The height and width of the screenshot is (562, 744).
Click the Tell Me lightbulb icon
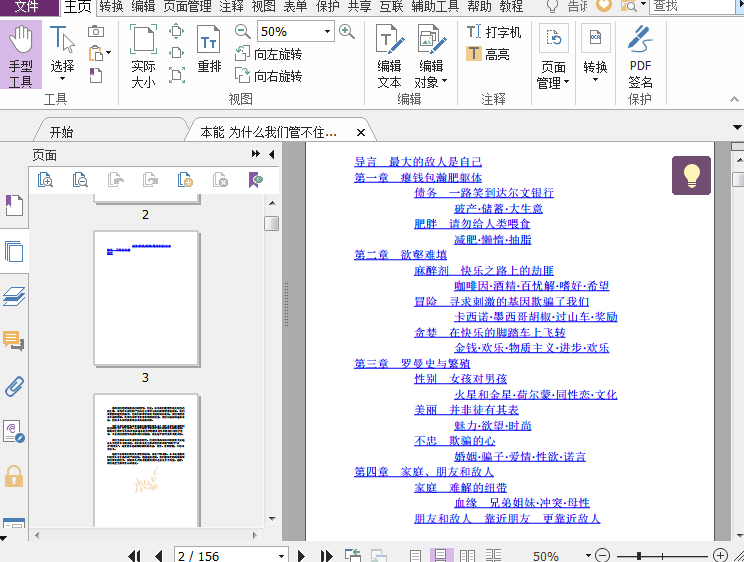pos(552,6)
